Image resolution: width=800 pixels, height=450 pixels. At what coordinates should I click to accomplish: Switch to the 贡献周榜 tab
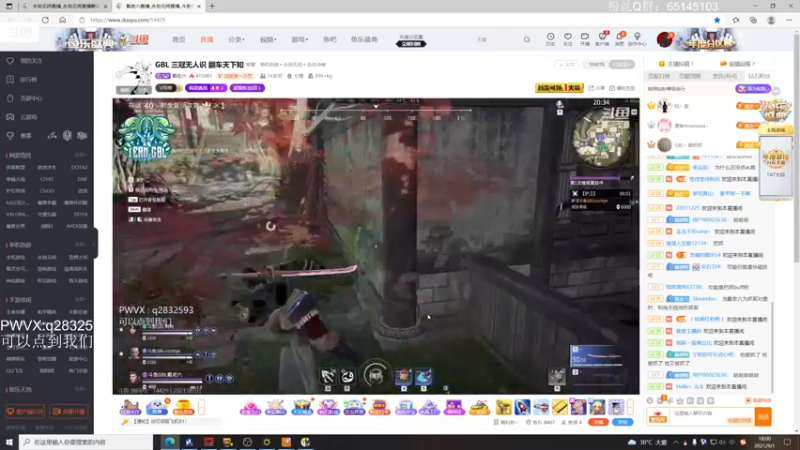click(x=690, y=76)
